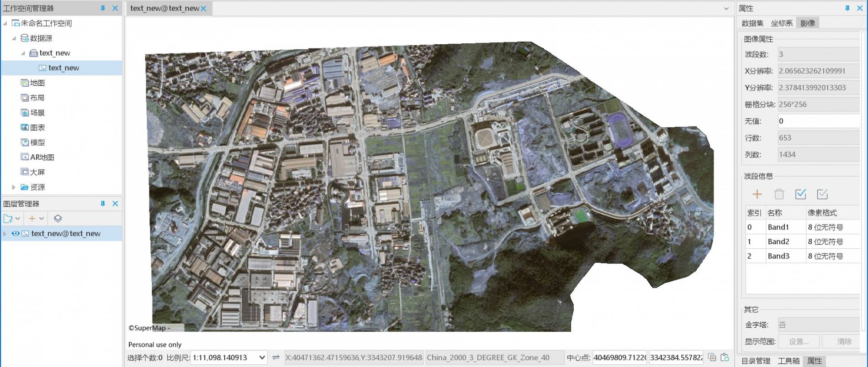Collapse the text_new datasource node
Image resolution: width=868 pixels, height=367 pixels.
(23, 53)
